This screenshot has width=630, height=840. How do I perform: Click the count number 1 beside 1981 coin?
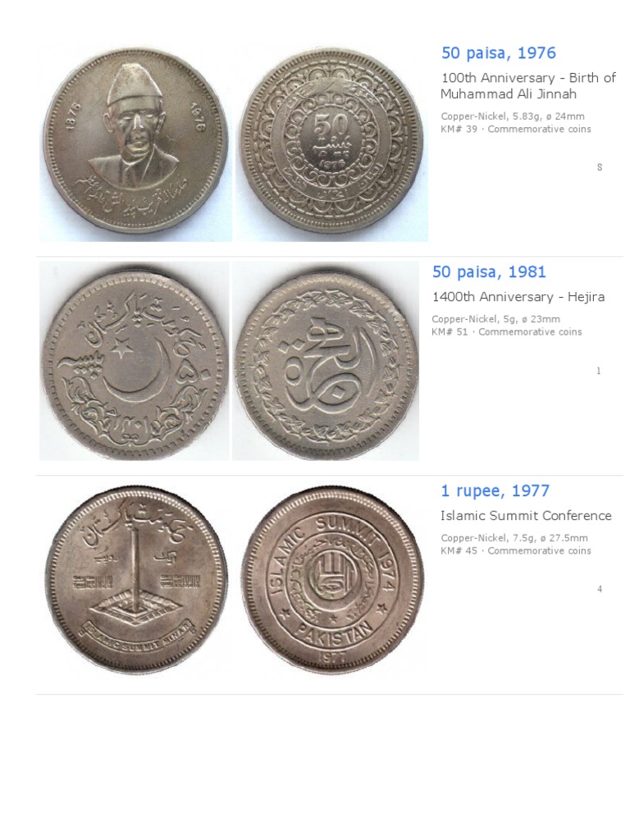pyautogui.click(x=598, y=371)
